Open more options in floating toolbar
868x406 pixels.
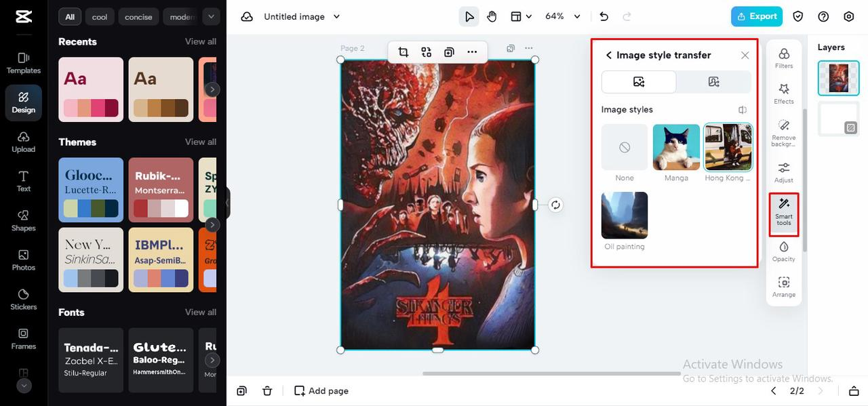point(472,52)
